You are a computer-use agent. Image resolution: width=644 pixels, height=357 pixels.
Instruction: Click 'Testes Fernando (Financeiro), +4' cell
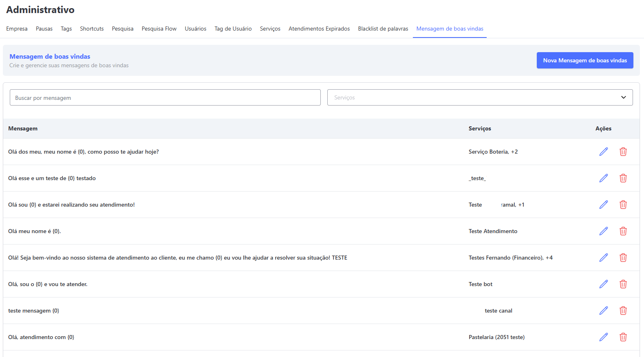pyautogui.click(x=511, y=258)
